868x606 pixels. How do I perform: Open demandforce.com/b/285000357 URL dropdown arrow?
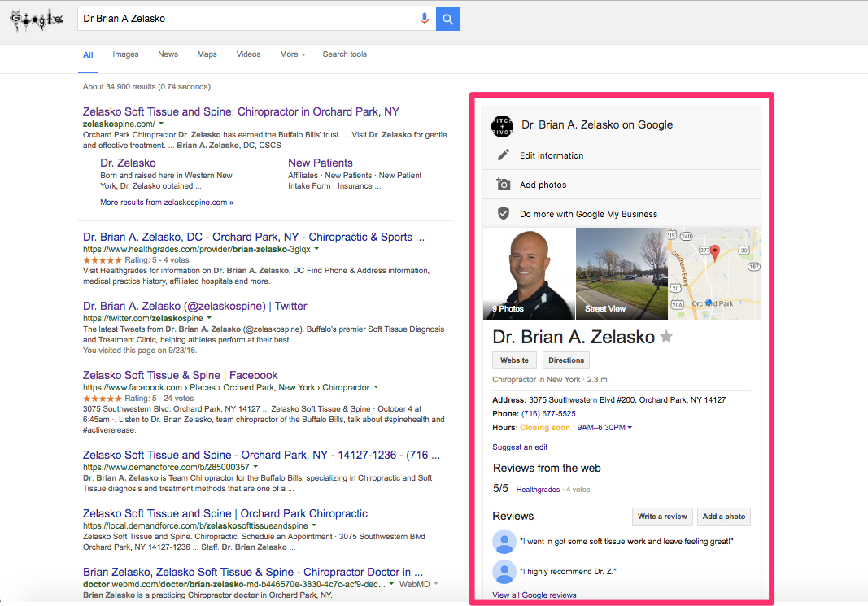pos(255,467)
